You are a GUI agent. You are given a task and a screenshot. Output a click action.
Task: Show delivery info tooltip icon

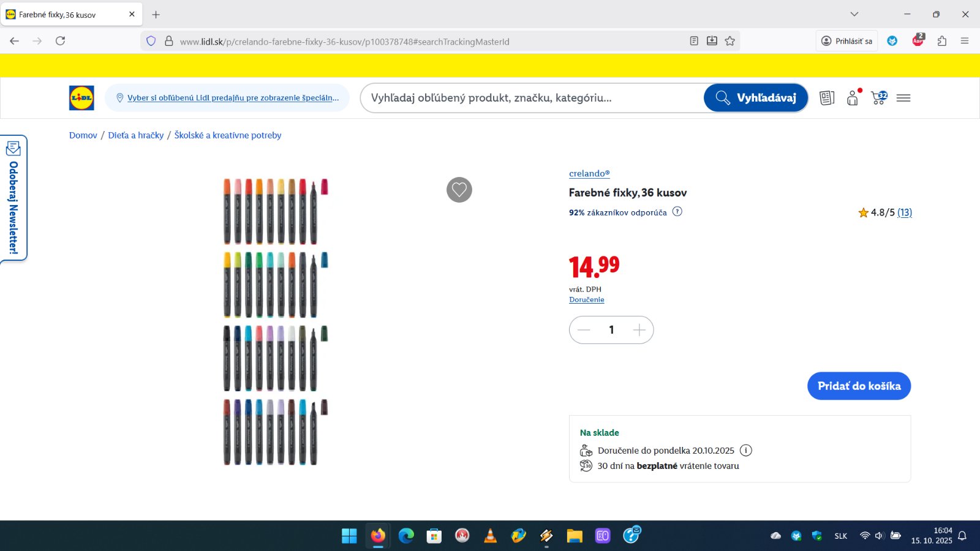pos(745,451)
